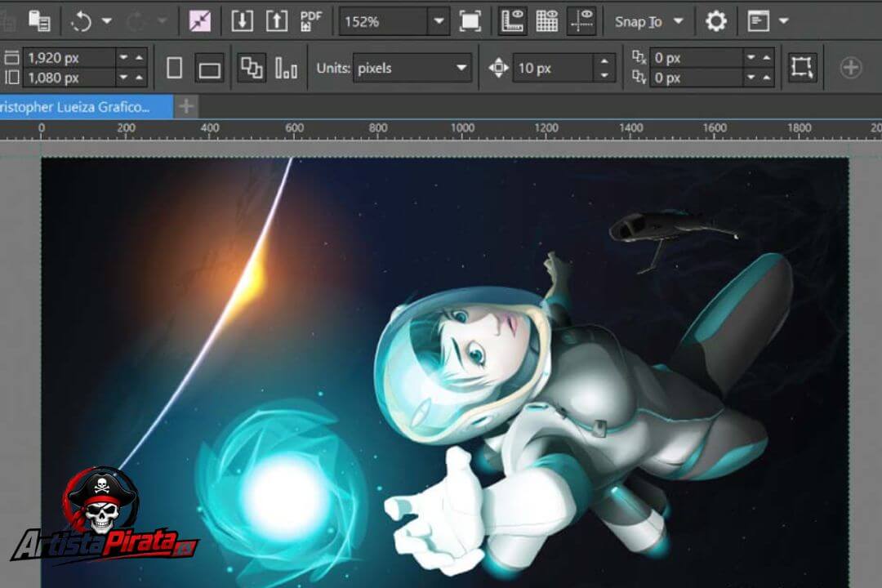Click the Application Launcher icon

coord(758,21)
